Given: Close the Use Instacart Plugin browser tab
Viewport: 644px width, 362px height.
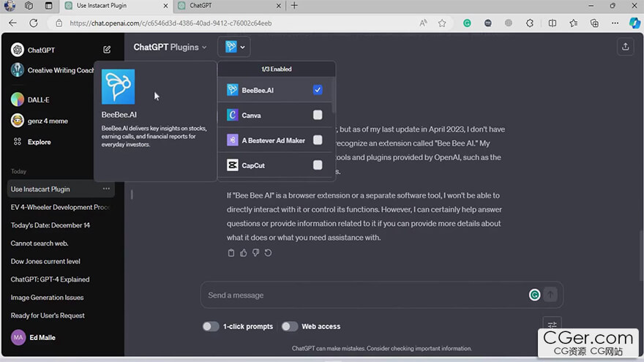Looking at the screenshot, I should point(165,6).
